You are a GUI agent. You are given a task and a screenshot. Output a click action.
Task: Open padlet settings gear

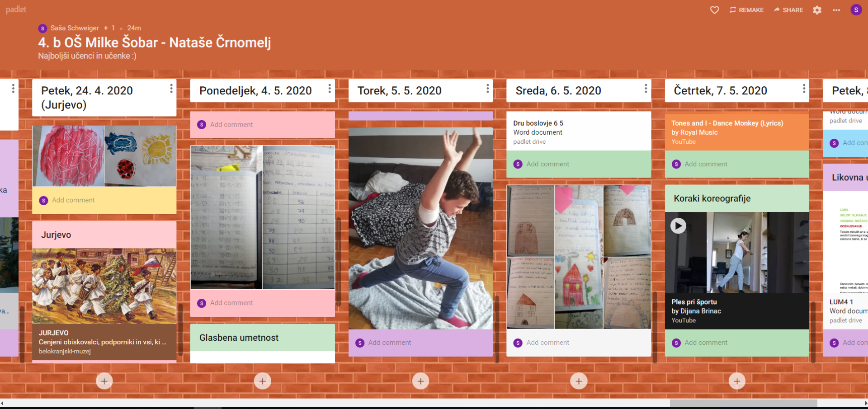pos(817,10)
